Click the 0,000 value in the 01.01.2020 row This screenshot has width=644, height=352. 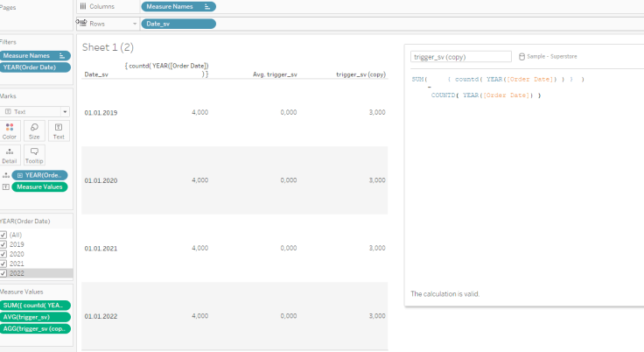tap(289, 180)
